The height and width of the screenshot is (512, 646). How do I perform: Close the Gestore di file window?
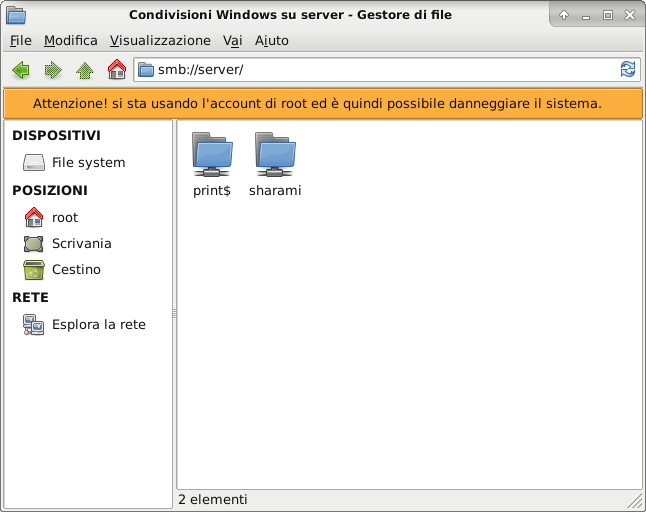630,16
